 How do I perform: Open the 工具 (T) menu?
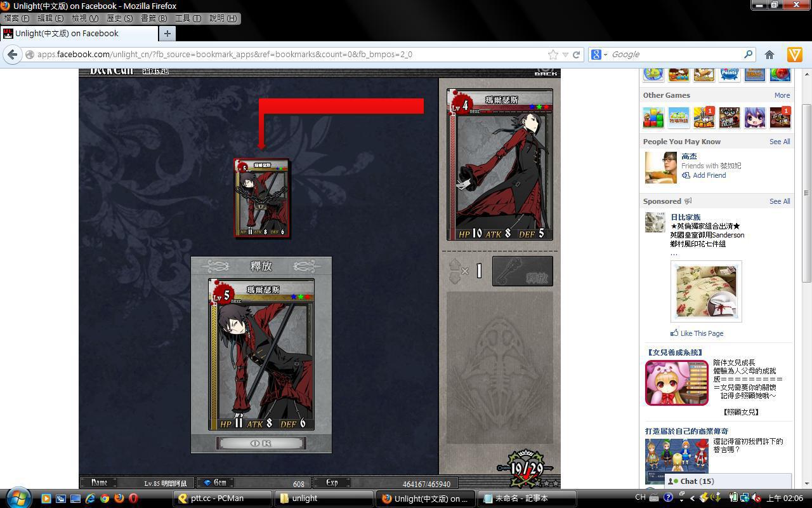[x=188, y=18]
